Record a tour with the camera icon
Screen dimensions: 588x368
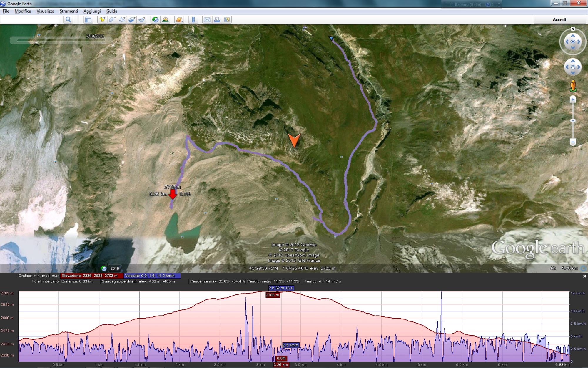142,20
